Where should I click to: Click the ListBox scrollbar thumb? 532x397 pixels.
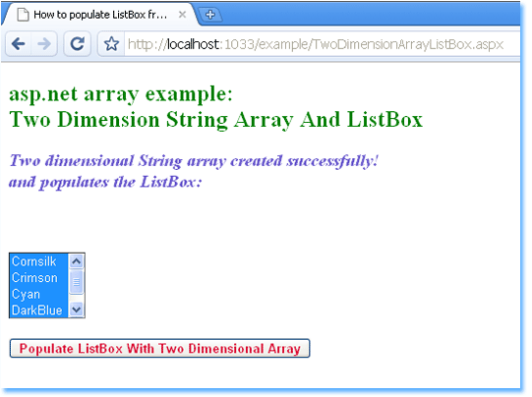(77, 282)
